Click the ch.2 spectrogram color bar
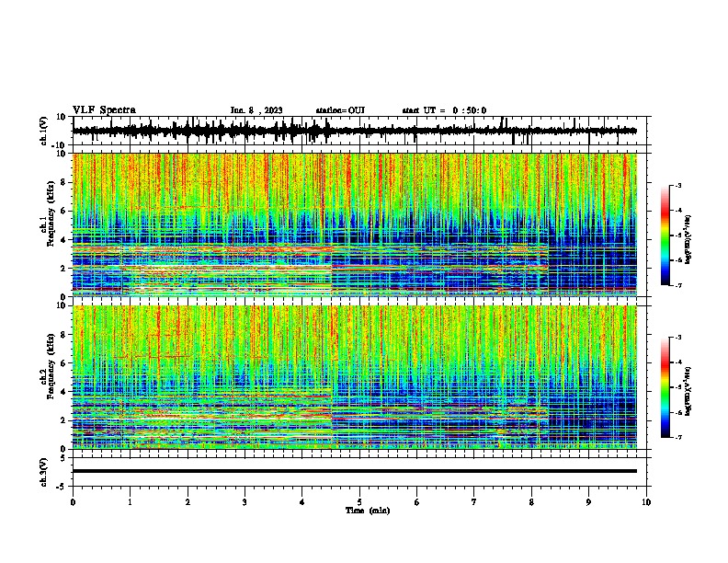 [665, 387]
